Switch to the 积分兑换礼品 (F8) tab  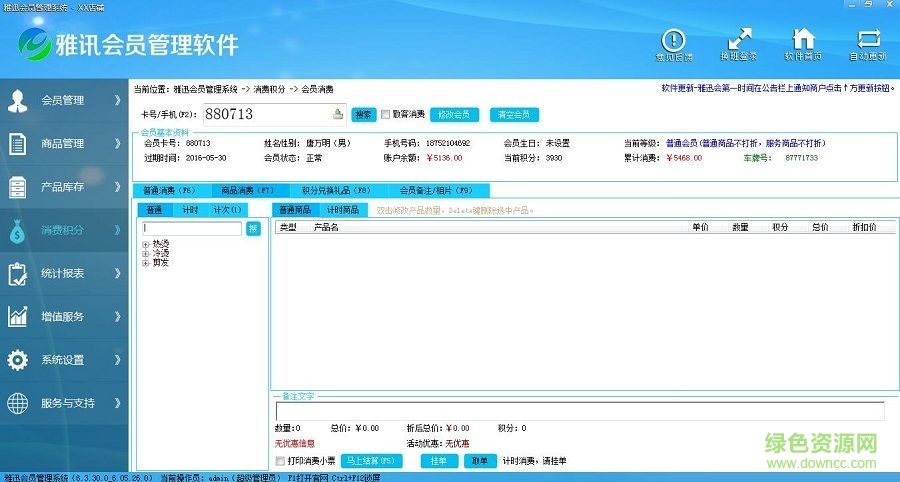click(x=336, y=190)
